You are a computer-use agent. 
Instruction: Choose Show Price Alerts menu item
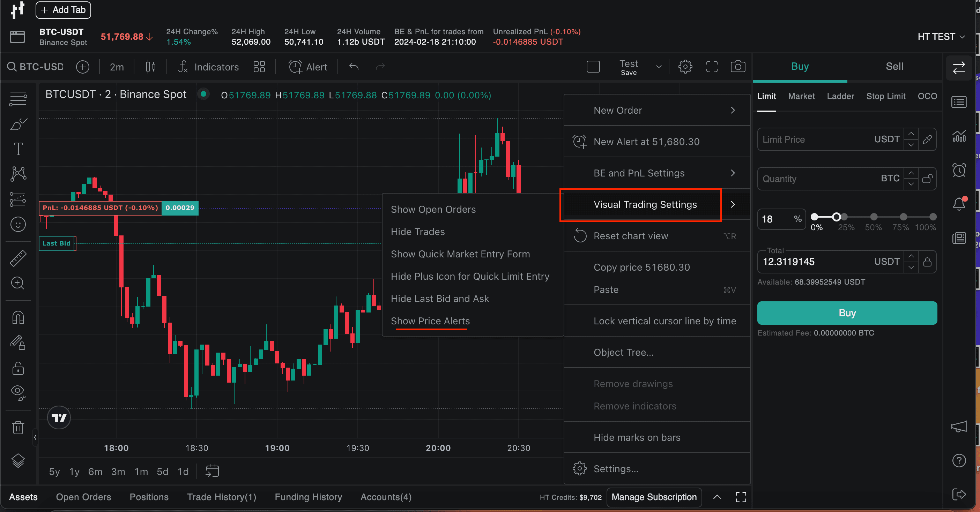point(430,321)
